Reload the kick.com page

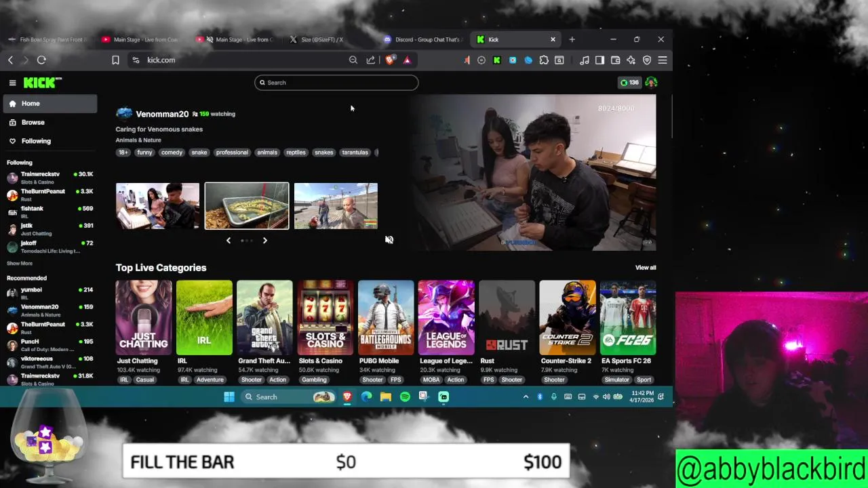41,60
